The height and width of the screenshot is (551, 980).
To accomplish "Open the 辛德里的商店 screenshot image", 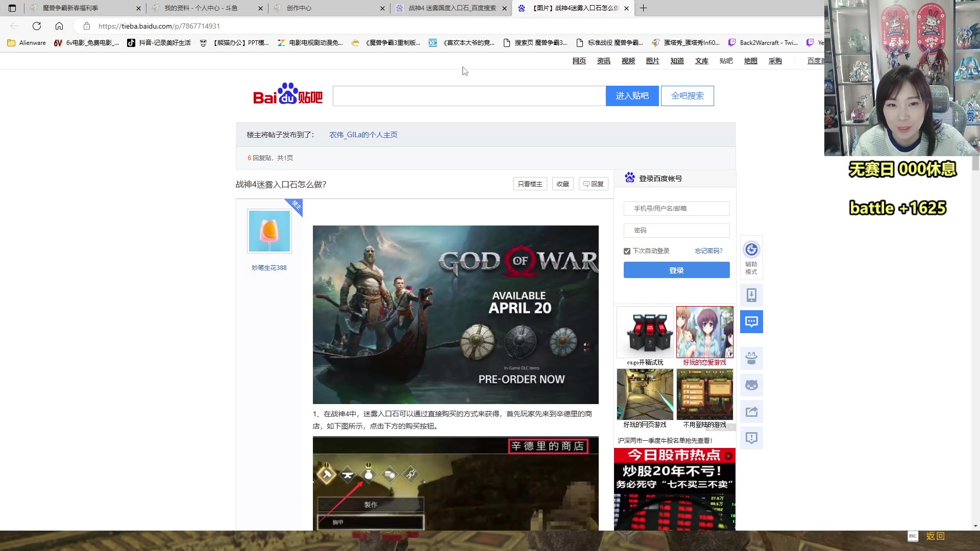I will (x=455, y=483).
